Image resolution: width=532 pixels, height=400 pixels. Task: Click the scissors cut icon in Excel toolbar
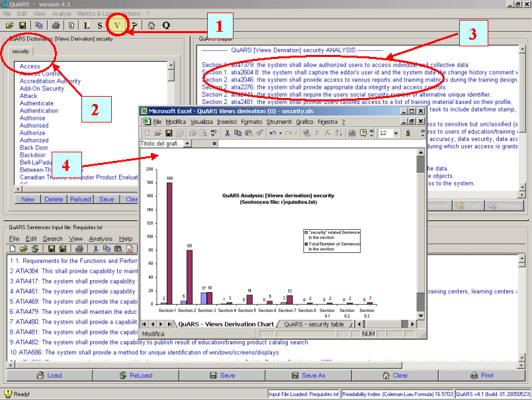(227, 133)
